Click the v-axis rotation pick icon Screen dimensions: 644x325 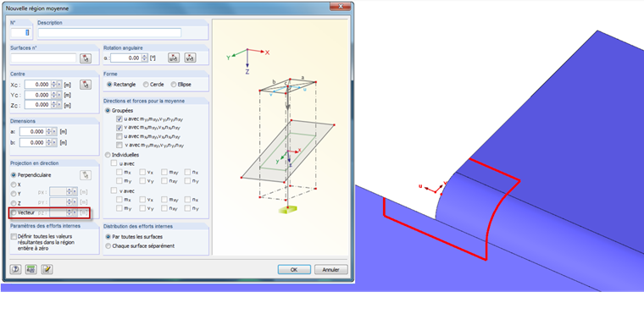(190, 58)
